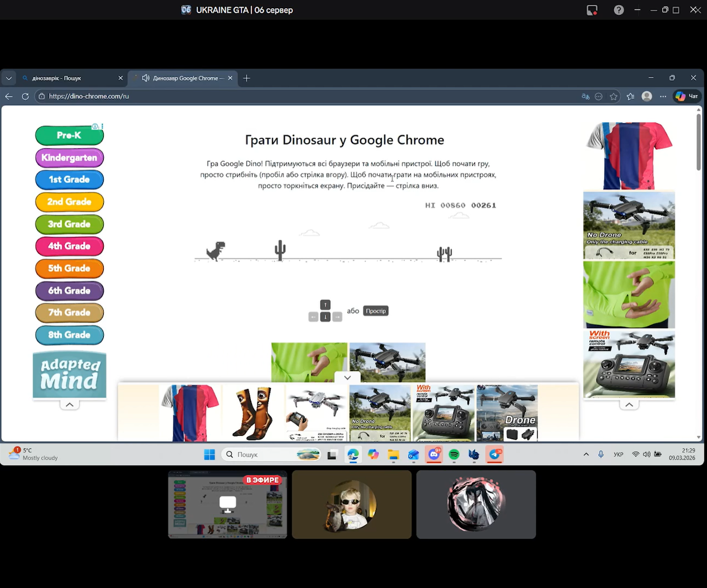Collapse the right sidebar ad panel

click(629, 405)
